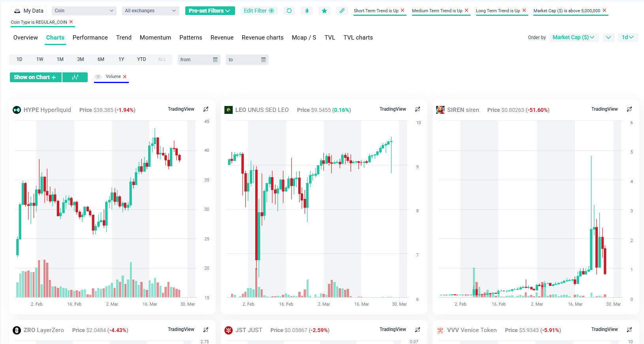This screenshot has width=644, height=344.
Task: Remove the Short Term Trend filter
Action: click(x=403, y=10)
